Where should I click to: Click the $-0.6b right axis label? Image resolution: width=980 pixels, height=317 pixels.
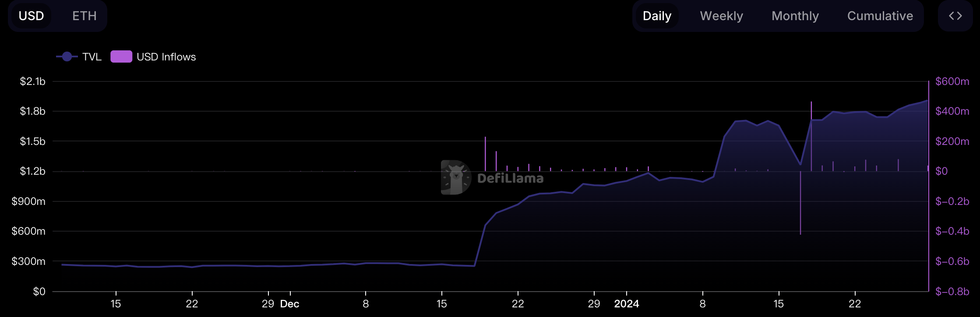pyautogui.click(x=952, y=261)
